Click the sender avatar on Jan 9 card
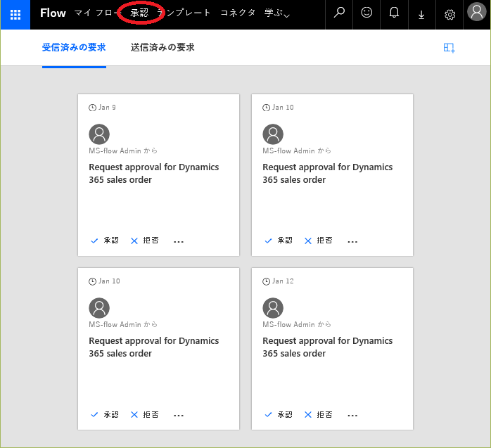 (x=99, y=134)
